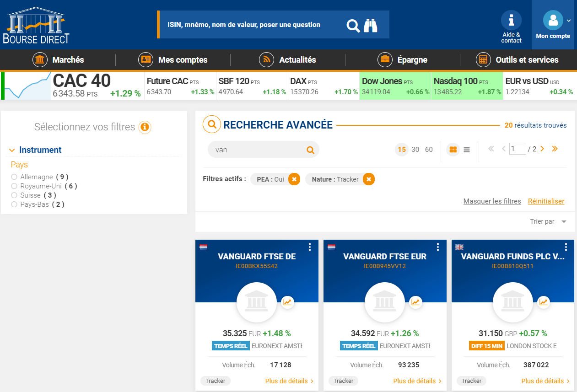Click chart icon on VANGUARD FTSE DE card
Viewport: 577px width, 392px height.
[287, 302]
